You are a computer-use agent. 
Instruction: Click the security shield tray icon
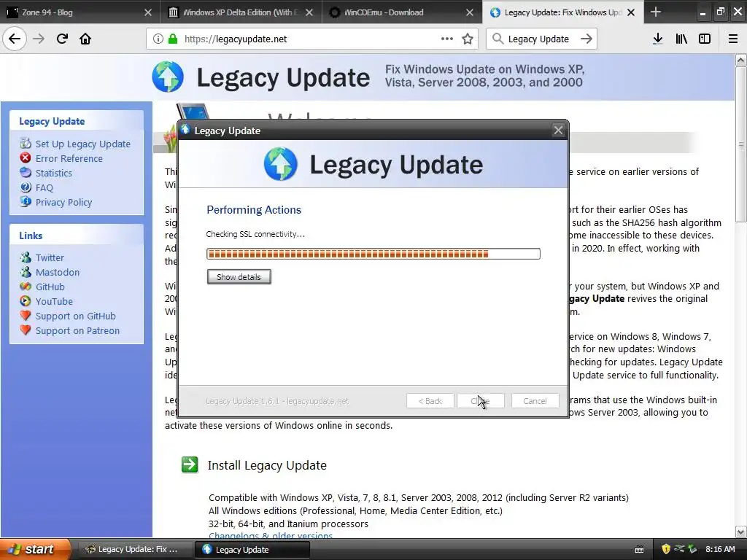666,549
